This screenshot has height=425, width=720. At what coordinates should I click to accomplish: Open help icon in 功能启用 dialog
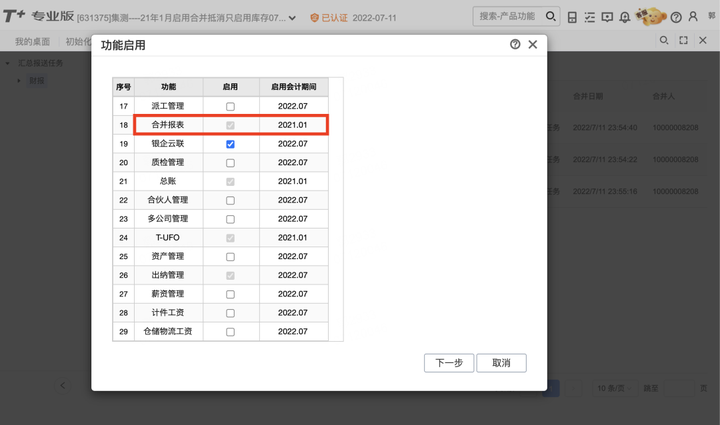pyautogui.click(x=515, y=44)
